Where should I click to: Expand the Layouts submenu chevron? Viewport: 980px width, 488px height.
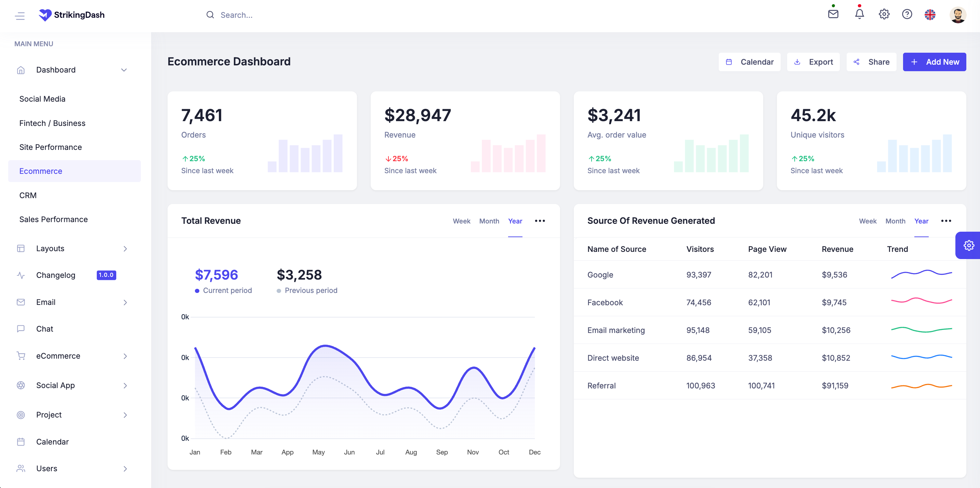(x=125, y=248)
